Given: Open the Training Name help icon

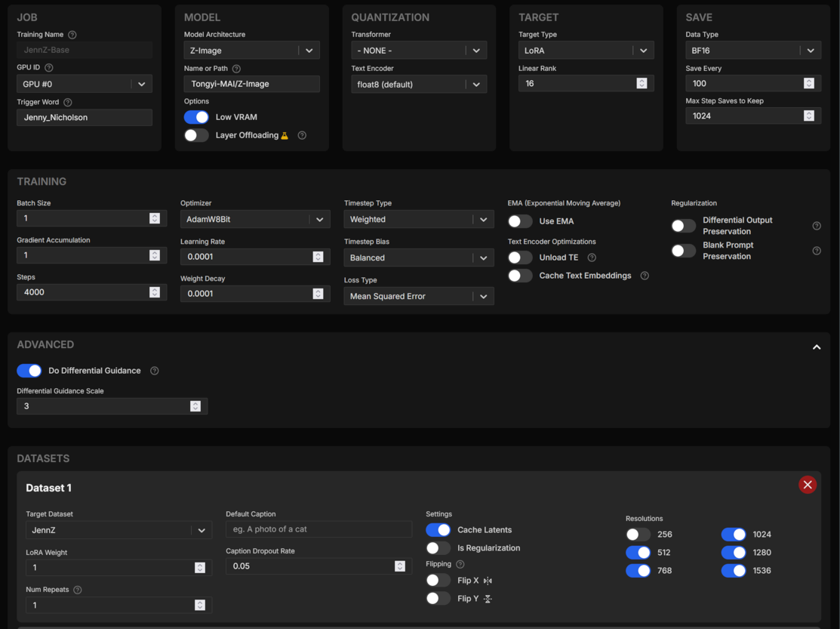Looking at the screenshot, I should pyautogui.click(x=72, y=35).
